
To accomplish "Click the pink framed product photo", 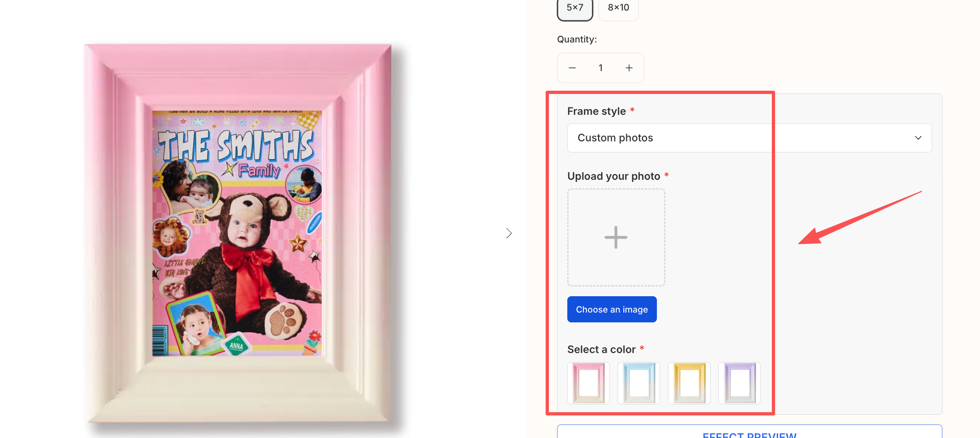I will point(238,233).
